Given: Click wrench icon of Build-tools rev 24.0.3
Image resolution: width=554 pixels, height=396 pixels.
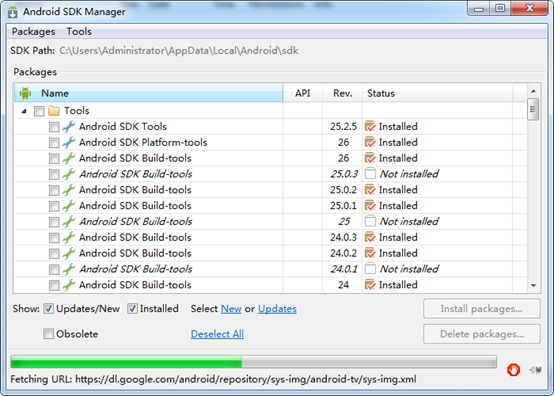Looking at the screenshot, I should (69, 237).
